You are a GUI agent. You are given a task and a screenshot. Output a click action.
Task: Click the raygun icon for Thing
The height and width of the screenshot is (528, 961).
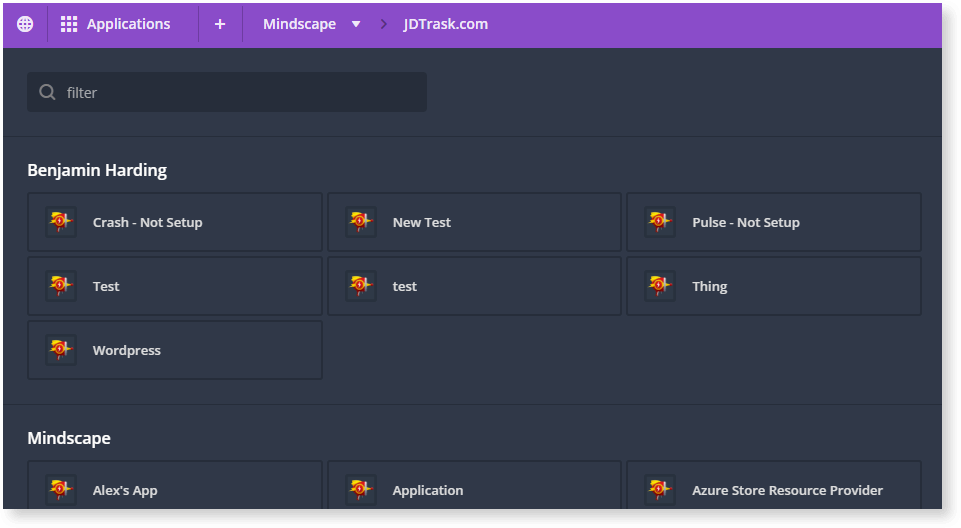click(x=660, y=286)
